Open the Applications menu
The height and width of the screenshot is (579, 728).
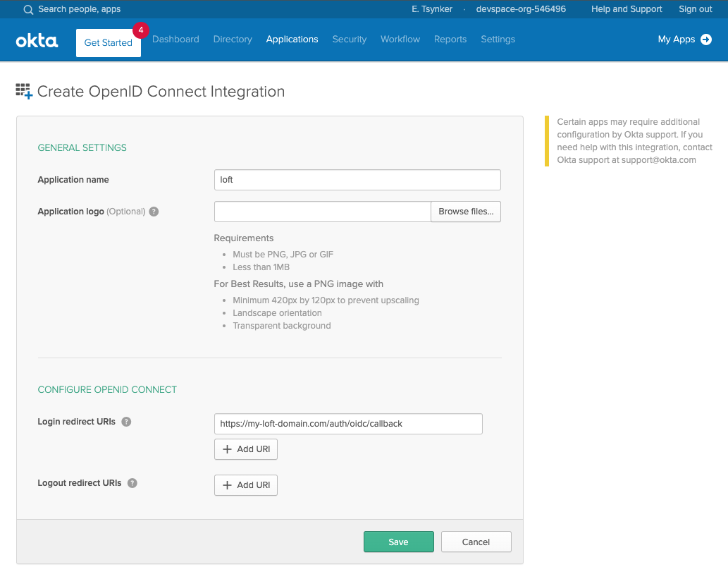292,39
